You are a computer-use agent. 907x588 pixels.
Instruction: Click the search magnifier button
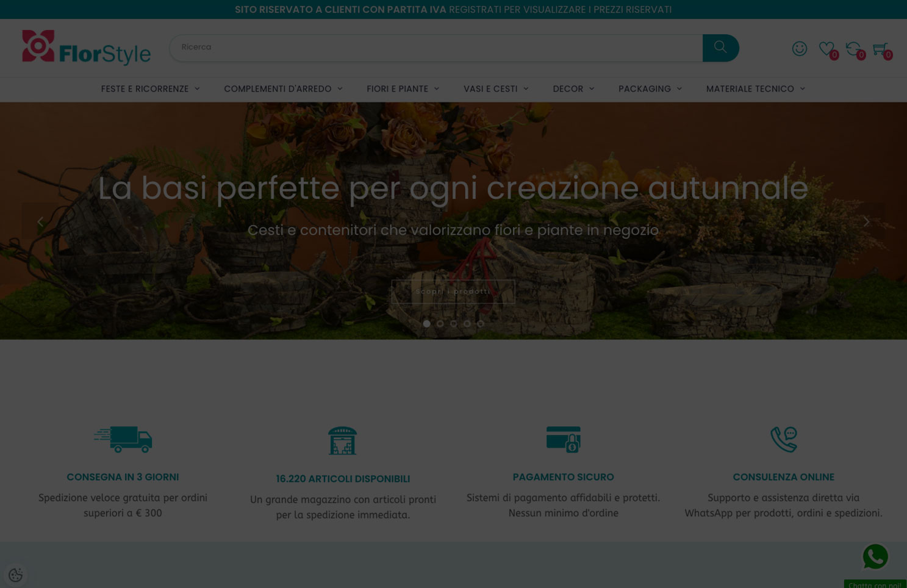click(x=720, y=48)
